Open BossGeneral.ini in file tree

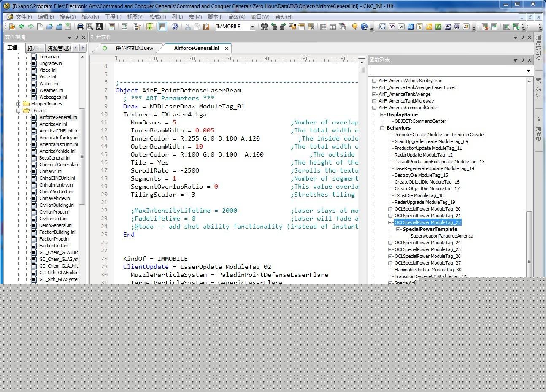pyautogui.click(x=55, y=158)
